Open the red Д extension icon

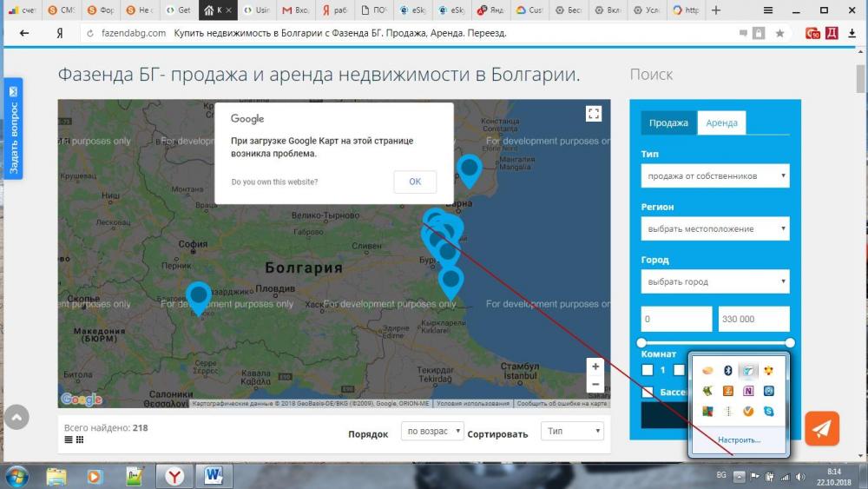click(832, 33)
